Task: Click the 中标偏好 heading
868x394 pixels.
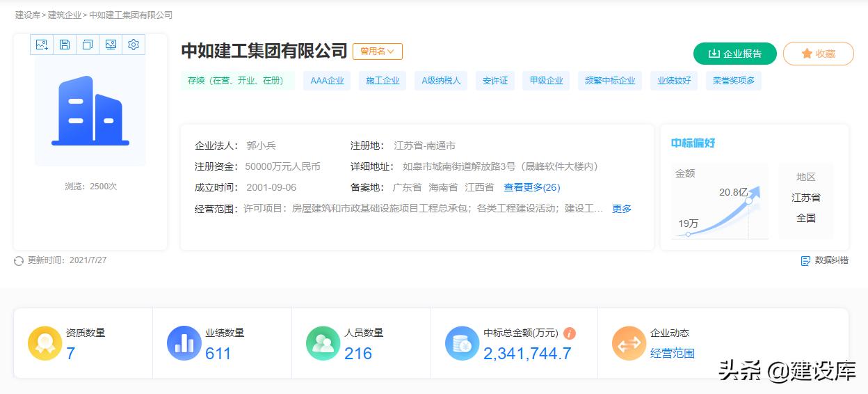Action: [693, 143]
